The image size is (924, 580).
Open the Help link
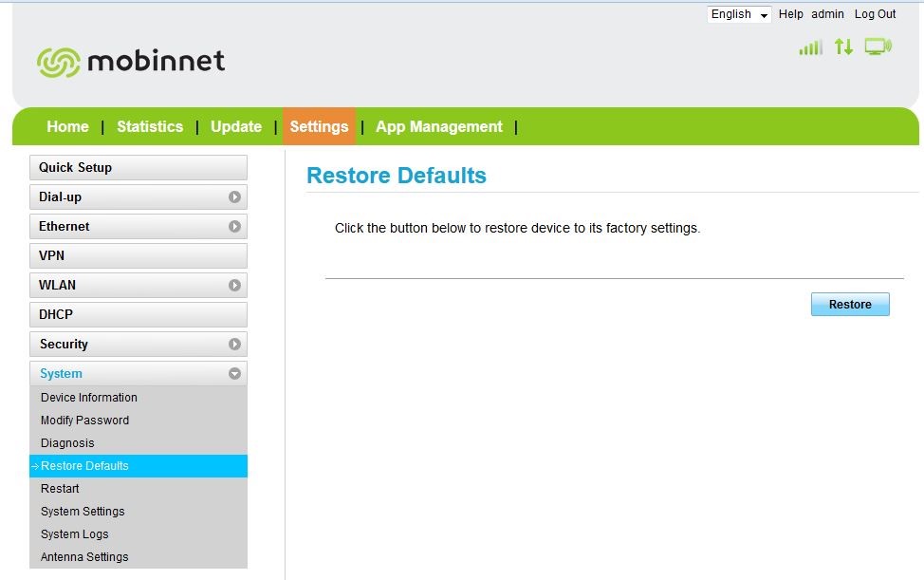790,14
